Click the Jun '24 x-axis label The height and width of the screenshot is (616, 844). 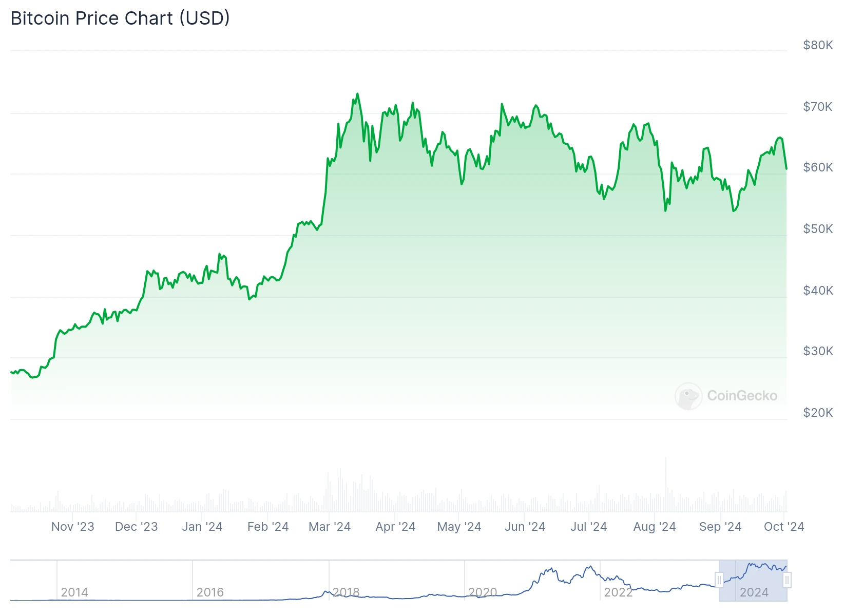point(525,527)
